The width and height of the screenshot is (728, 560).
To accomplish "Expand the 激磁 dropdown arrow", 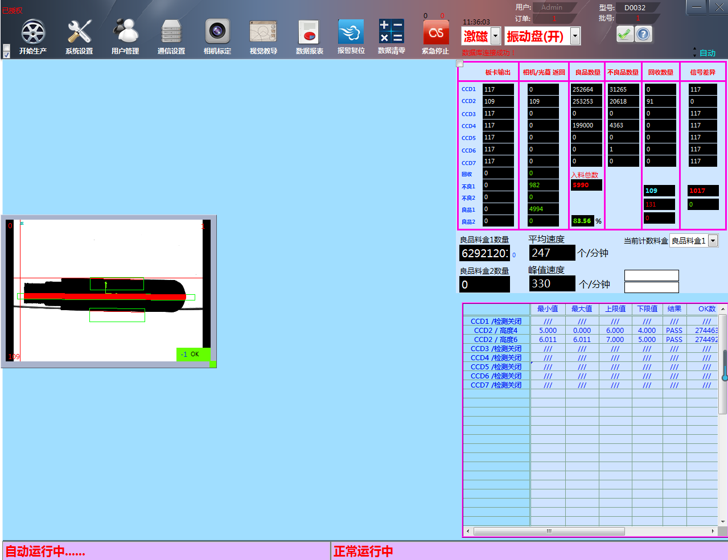I will pyautogui.click(x=495, y=36).
